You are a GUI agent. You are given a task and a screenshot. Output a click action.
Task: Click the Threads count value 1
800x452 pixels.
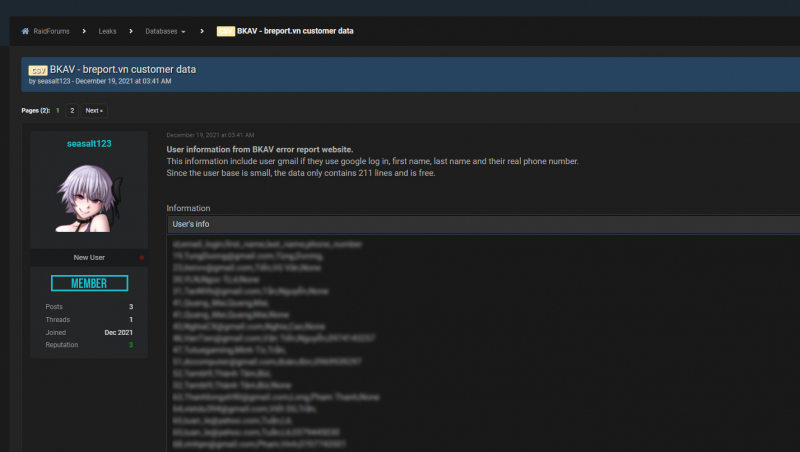point(131,319)
